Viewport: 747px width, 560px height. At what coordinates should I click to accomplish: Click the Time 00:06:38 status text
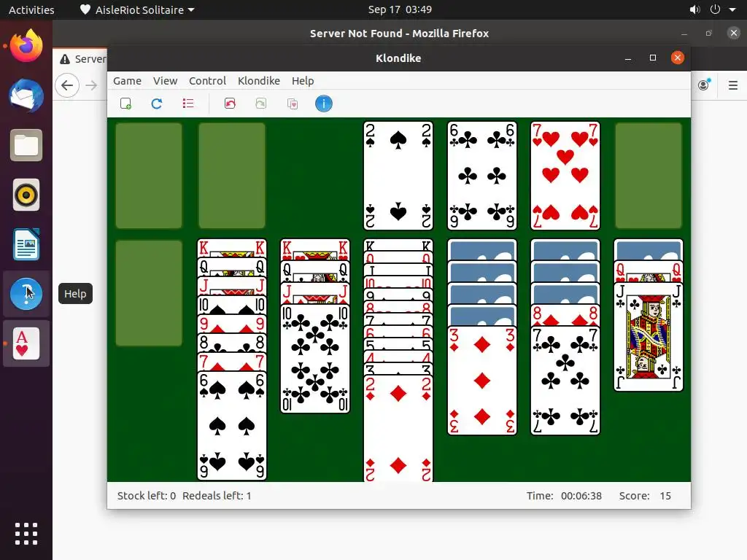point(564,496)
